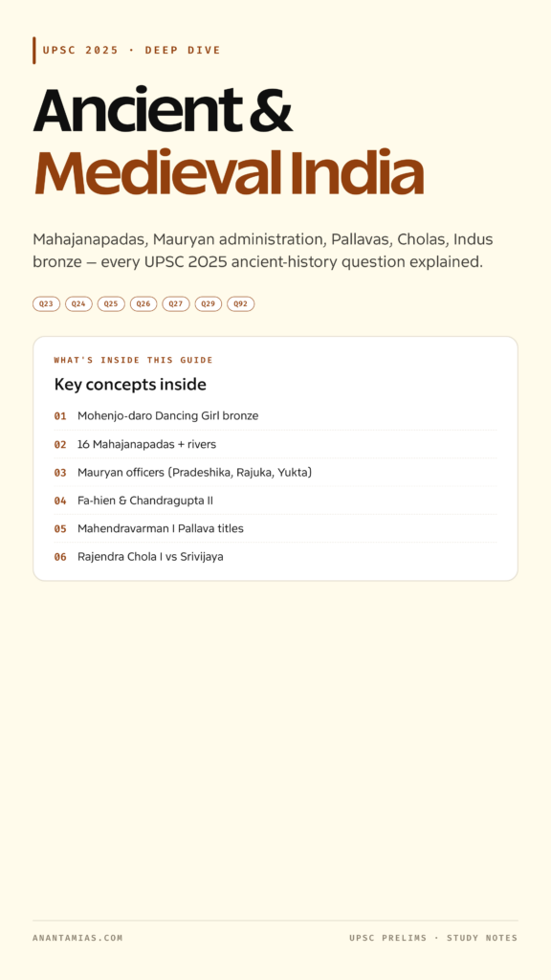
Task: Click the Q92 question tag
Action: [x=241, y=303]
